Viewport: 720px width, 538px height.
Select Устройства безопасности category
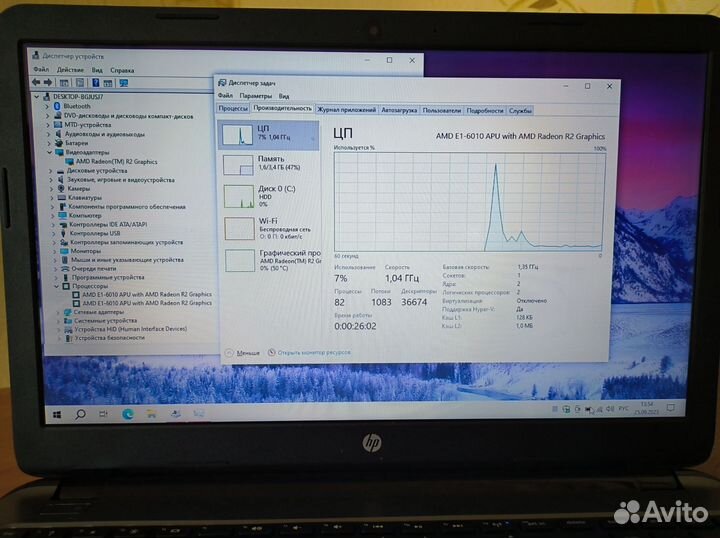[x=110, y=337]
